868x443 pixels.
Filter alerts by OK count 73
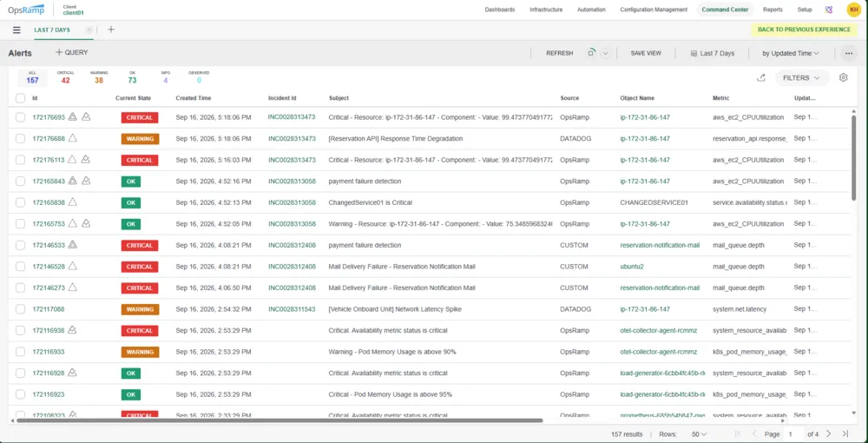pyautogui.click(x=132, y=77)
